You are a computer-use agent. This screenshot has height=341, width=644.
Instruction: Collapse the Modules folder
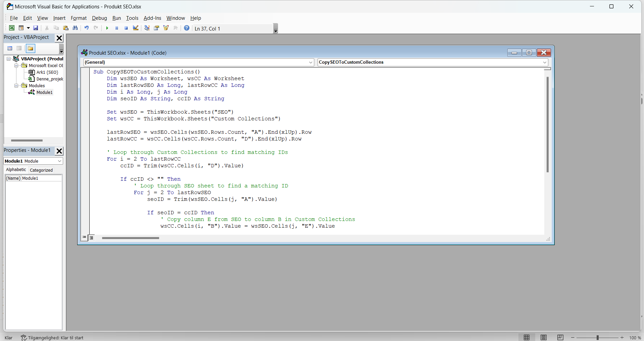16,86
